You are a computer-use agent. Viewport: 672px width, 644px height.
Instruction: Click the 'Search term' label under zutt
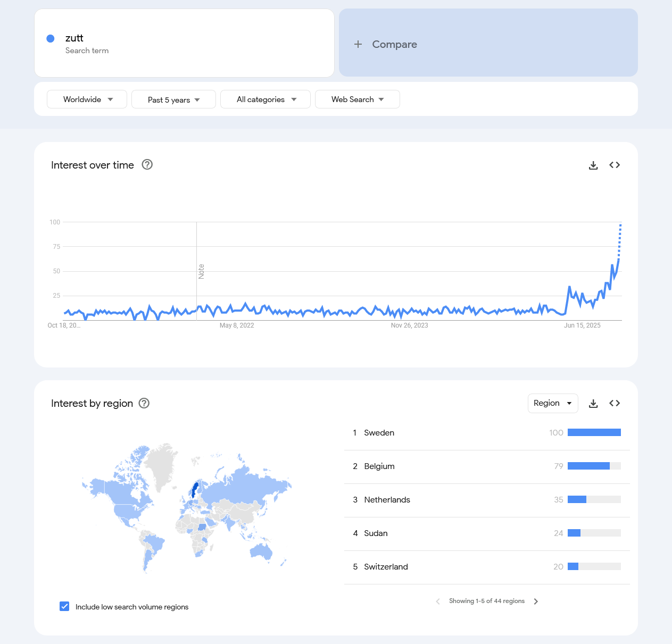click(x=87, y=51)
